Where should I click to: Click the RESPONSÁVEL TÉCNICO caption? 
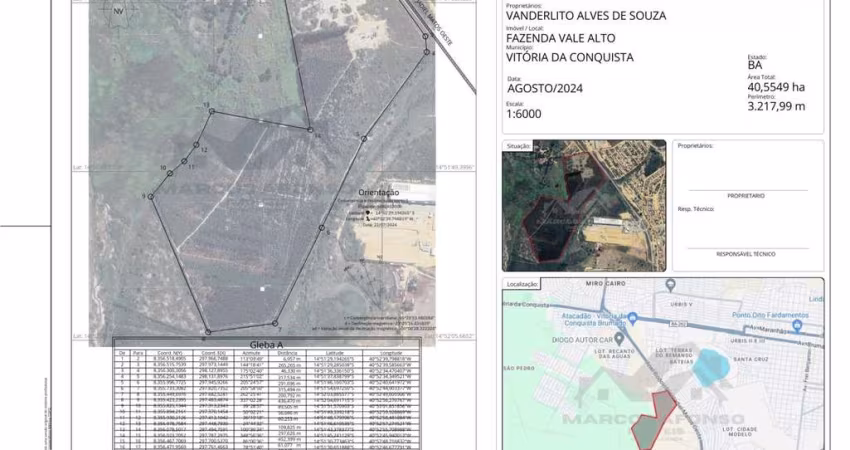click(745, 254)
